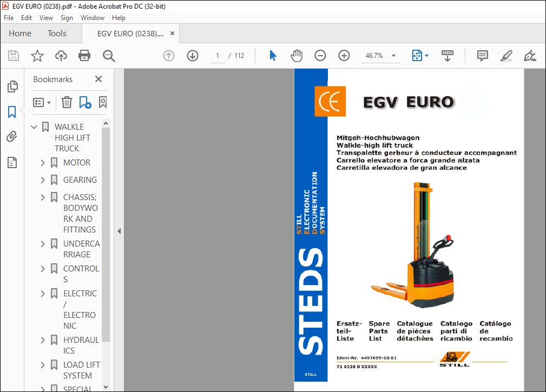Viewport: 546px width, 392px height.
Task: Close the EGV EURO document tab
Action: pos(172,34)
